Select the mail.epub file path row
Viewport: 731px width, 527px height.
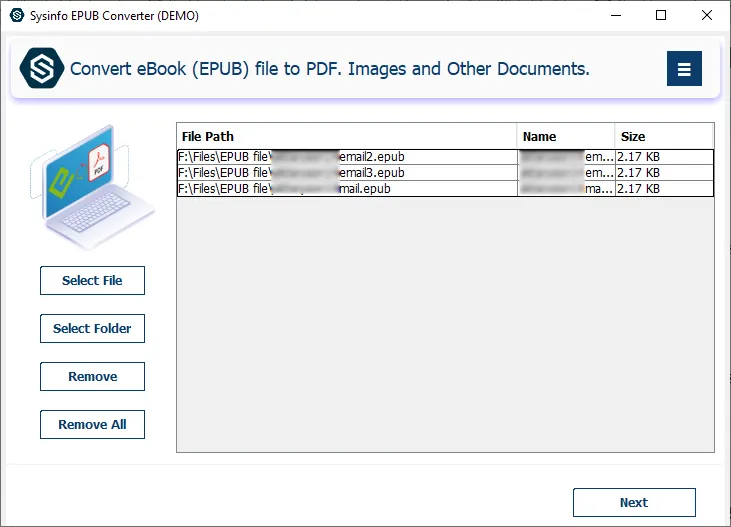(347, 188)
